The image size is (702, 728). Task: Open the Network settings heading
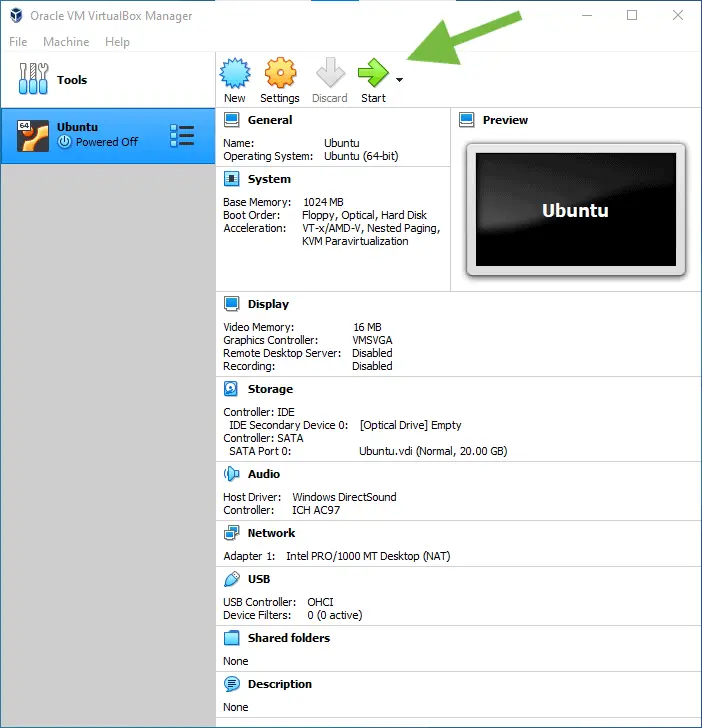[272, 533]
